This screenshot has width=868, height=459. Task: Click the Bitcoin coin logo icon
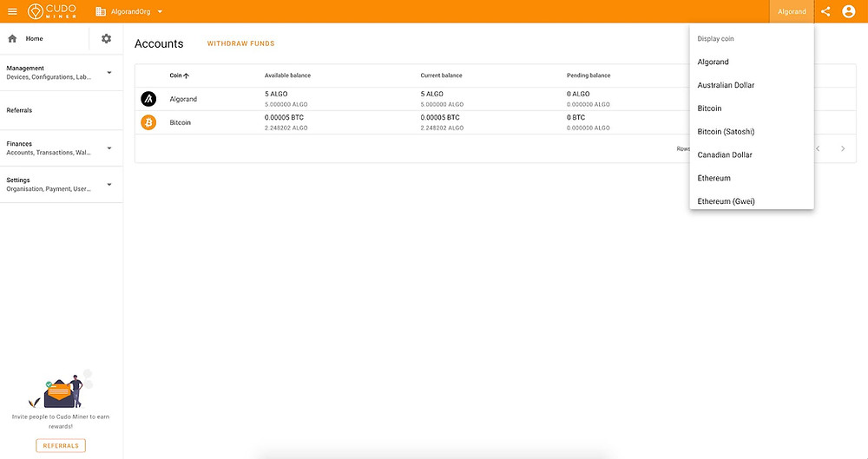pyautogui.click(x=148, y=122)
